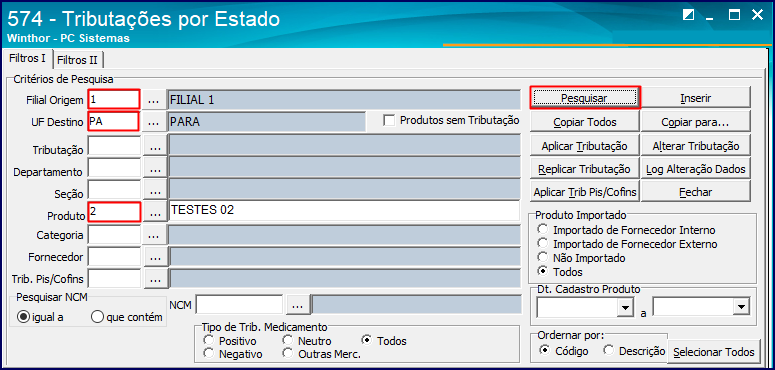Open lookup for Seção field

(155, 191)
